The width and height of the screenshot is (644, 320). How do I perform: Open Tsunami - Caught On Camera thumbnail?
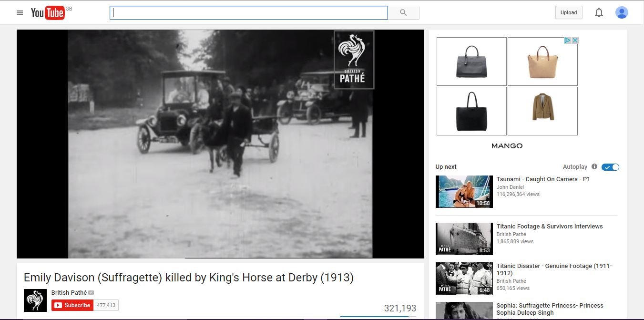pos(464,192)
